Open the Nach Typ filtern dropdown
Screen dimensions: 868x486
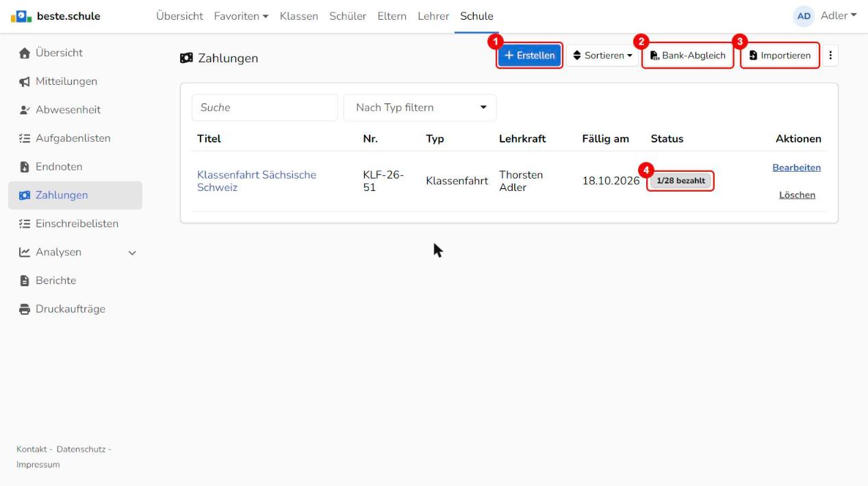click(x=420, y=107)
